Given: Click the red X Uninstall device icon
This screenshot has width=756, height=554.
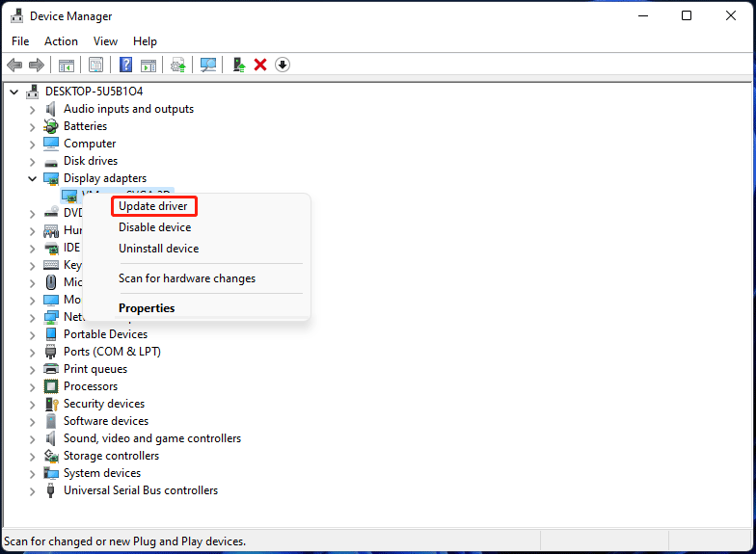Looking at the screenshot, I should (260, 65).
